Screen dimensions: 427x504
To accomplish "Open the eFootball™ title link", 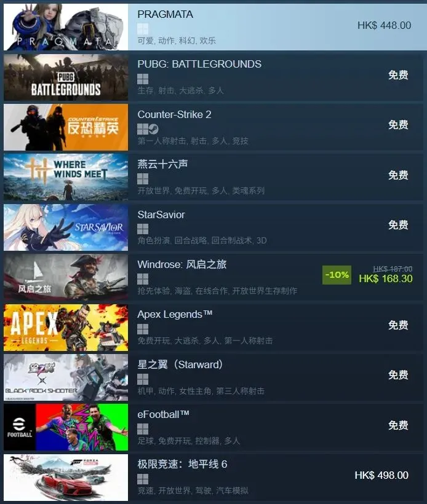I will click(x=164, y=415).
